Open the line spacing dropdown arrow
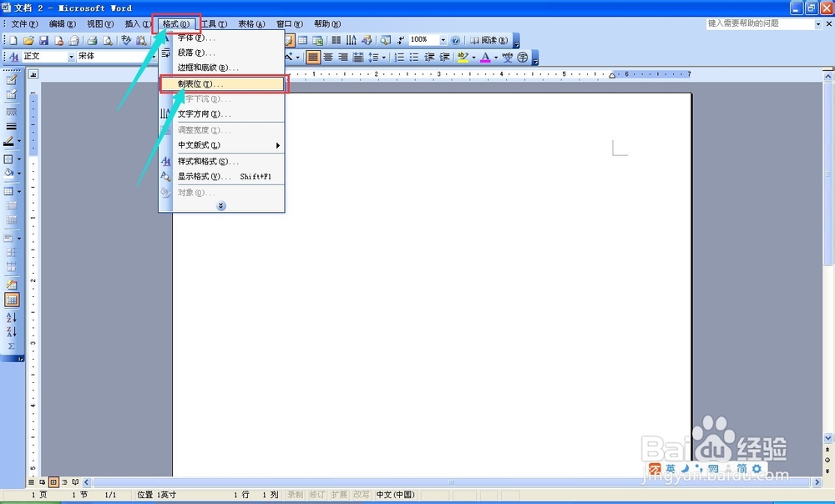This screenshot has width=835, height=504. 383,58
